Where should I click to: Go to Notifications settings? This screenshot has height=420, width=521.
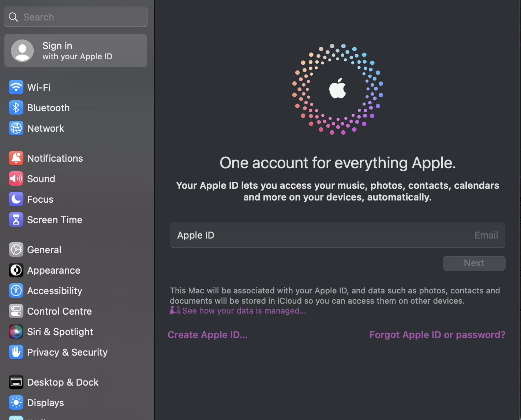pos(76,158)
